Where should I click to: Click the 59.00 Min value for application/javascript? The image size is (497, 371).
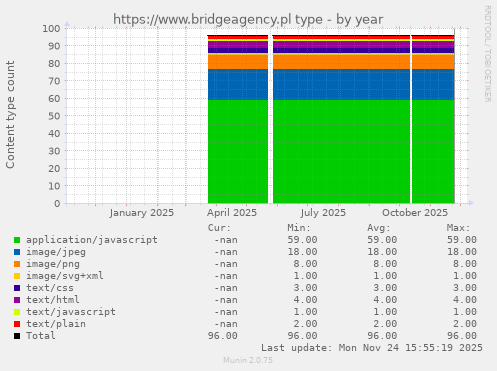point(302,240)
